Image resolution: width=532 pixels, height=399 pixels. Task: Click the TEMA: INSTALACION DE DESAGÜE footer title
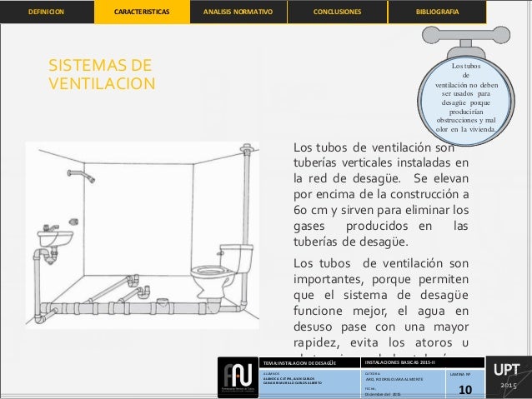coord(299,363)
